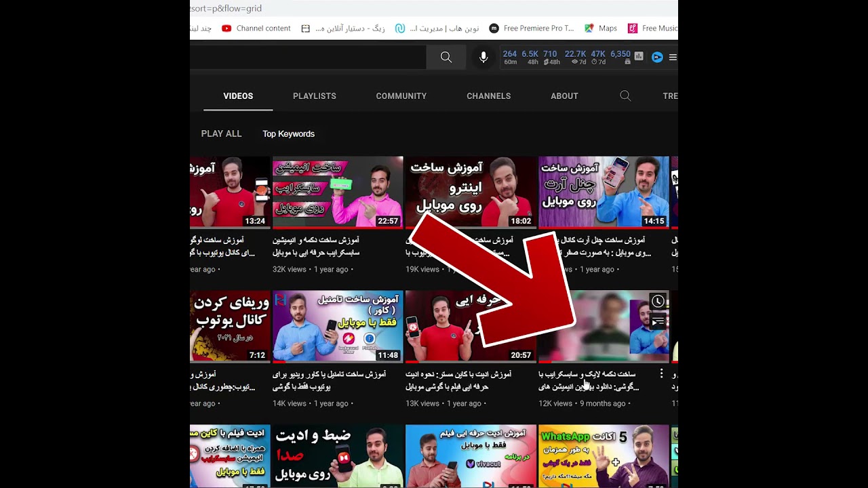Open the vidIQ bar-chart analytics icon
868x488 pixels.
[x=637, y=57]
